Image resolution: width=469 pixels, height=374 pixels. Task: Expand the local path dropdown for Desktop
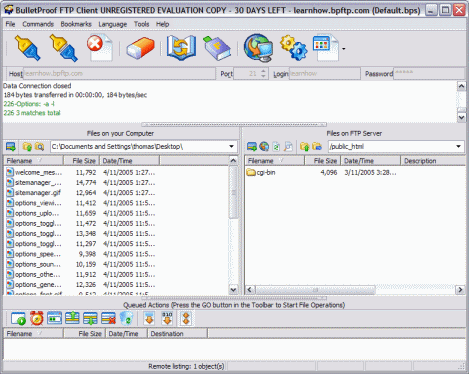[231, 146]
